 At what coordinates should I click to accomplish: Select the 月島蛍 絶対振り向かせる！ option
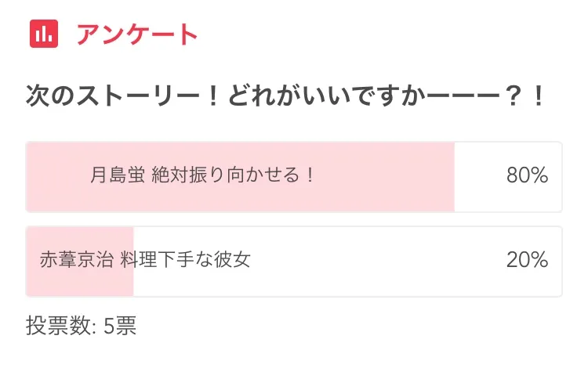pyautogui.click(x=202, y=175)
